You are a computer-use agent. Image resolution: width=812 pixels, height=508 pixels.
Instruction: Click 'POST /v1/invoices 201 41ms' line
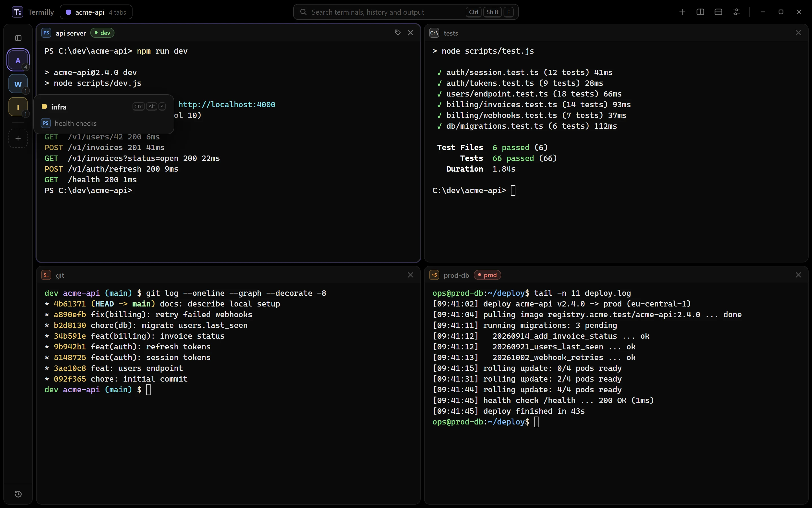click(104, 148)
